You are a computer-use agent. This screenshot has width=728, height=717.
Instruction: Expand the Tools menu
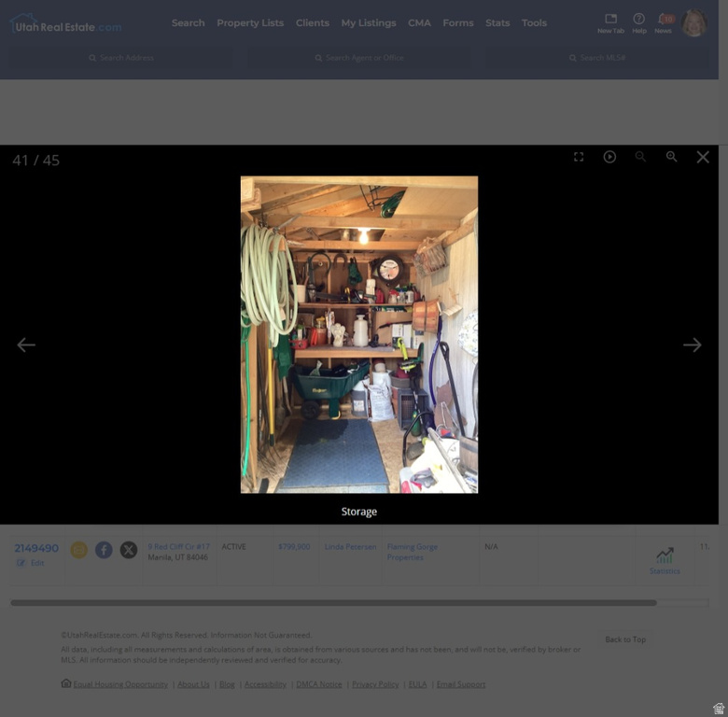point(534,23)
